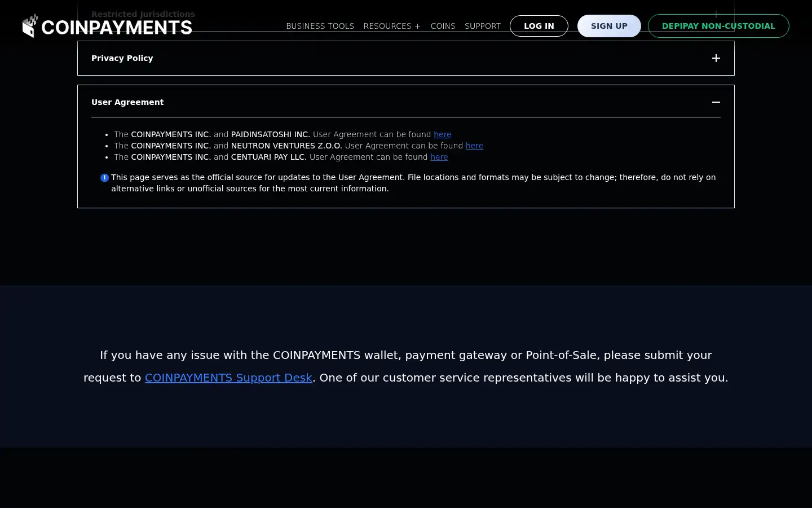The width and height of the screenshot is (812, 508).
Task: Collapse User Agreement with minus icon
Action: click(716, 102)
